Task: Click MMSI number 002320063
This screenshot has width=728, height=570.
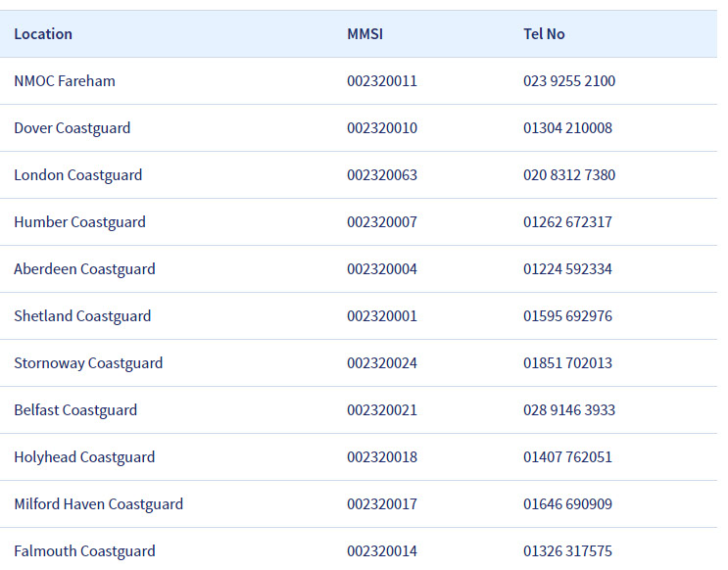Action: click(382, 175)
